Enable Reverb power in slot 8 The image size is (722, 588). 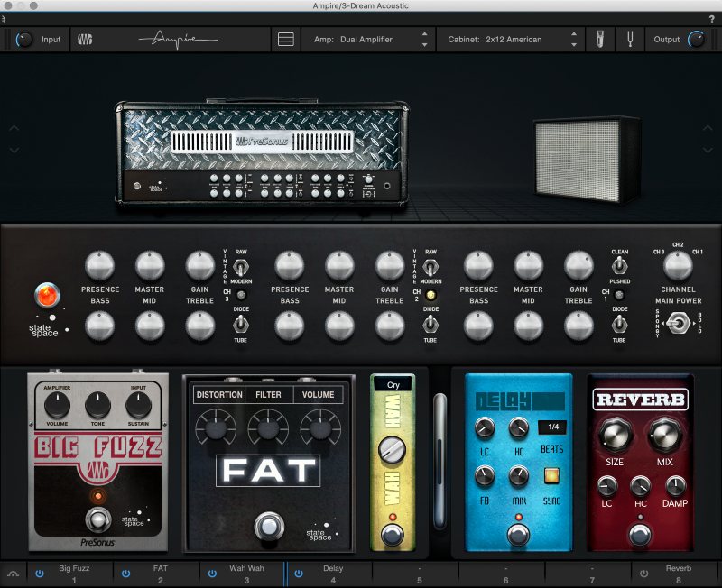[645, 572]
